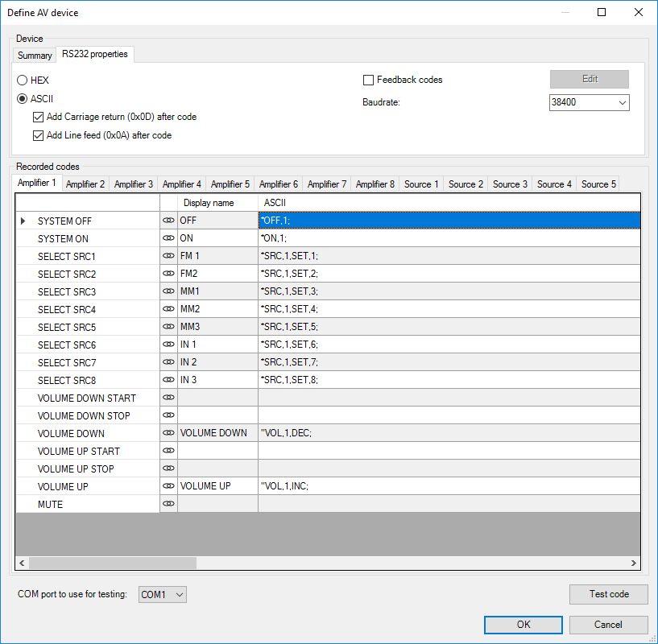Click the link icon in SYSTEM OFF row

point(168,221)
